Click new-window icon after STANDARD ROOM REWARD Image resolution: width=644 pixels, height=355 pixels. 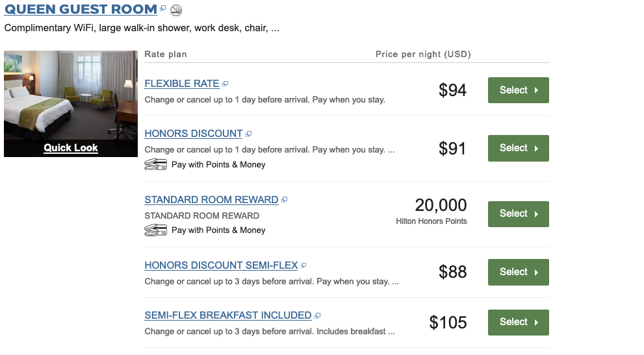tap(284, 200)
